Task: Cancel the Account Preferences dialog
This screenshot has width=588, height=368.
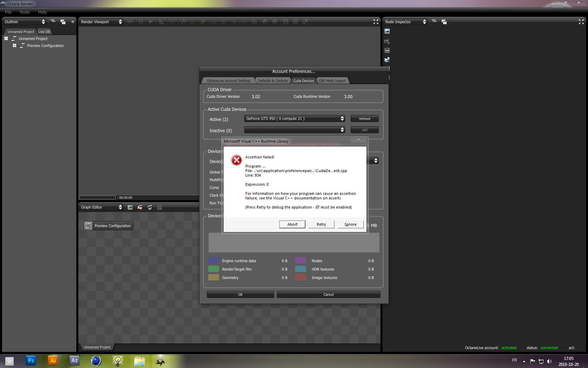Action: point(329,295)
